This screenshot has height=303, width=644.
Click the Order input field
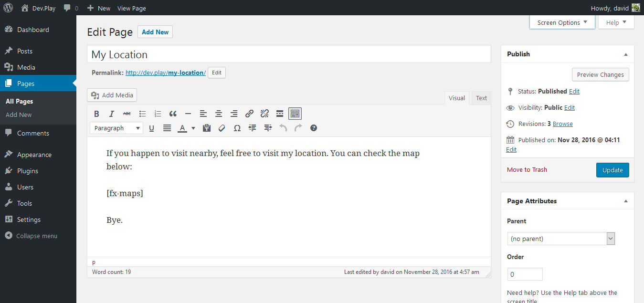coord(525,274)
